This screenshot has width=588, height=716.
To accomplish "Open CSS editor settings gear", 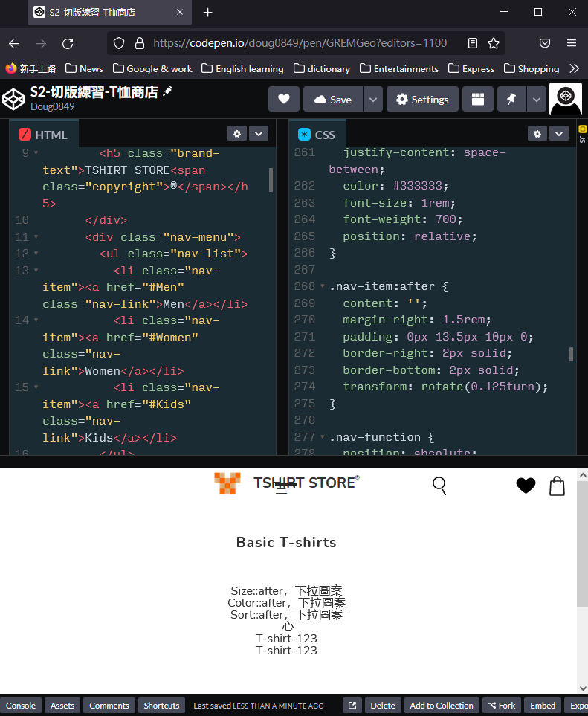I will click(x=537, y=134).
